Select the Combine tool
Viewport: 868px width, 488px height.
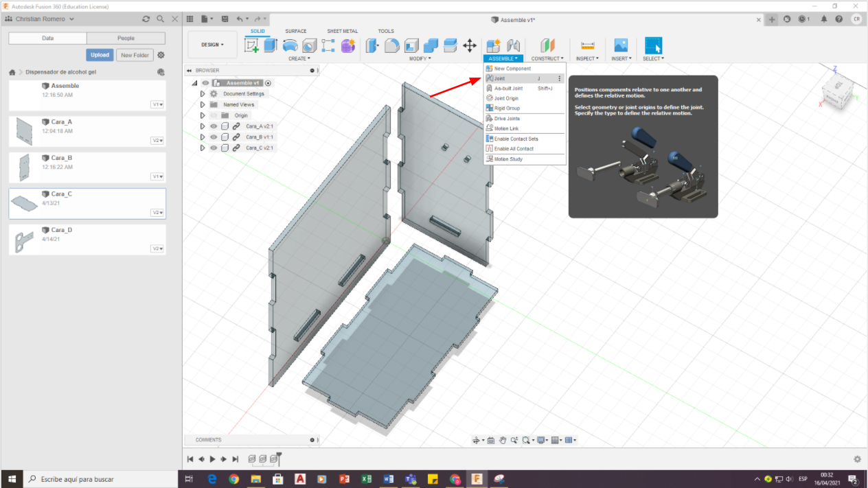pyautogui.click(x=431, y=45)
